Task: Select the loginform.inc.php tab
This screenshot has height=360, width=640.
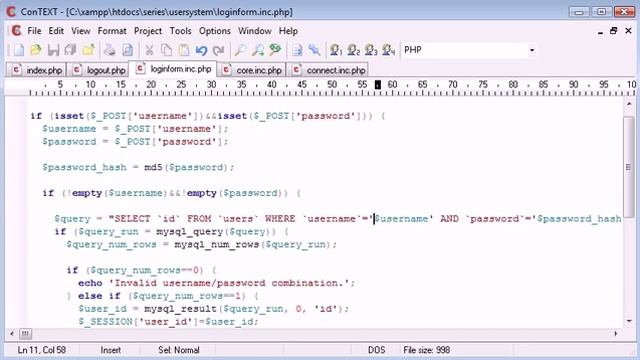Action: pyautogui.click(x=173, y=69)
